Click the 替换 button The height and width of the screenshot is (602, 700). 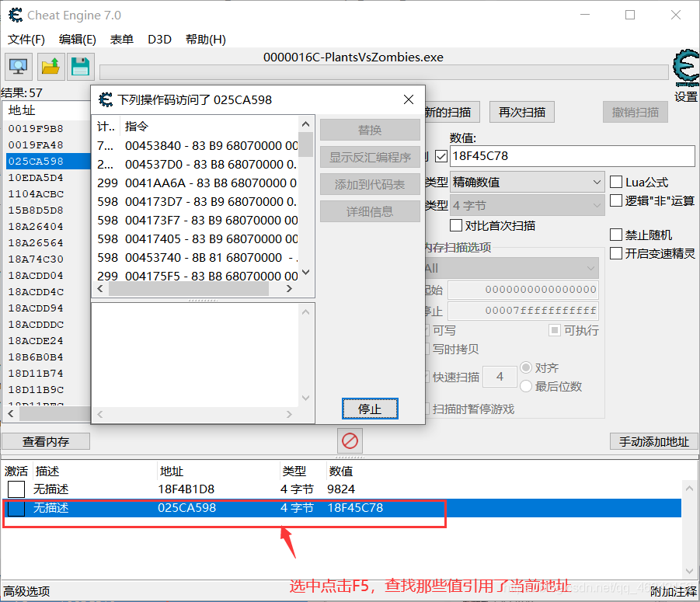[x=370, y=130]
